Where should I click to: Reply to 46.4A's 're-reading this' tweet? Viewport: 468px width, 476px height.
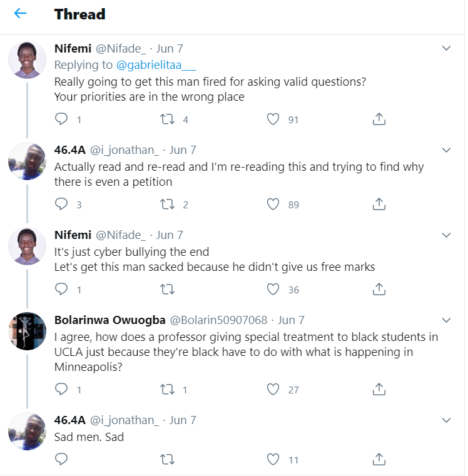pos(61,204)
